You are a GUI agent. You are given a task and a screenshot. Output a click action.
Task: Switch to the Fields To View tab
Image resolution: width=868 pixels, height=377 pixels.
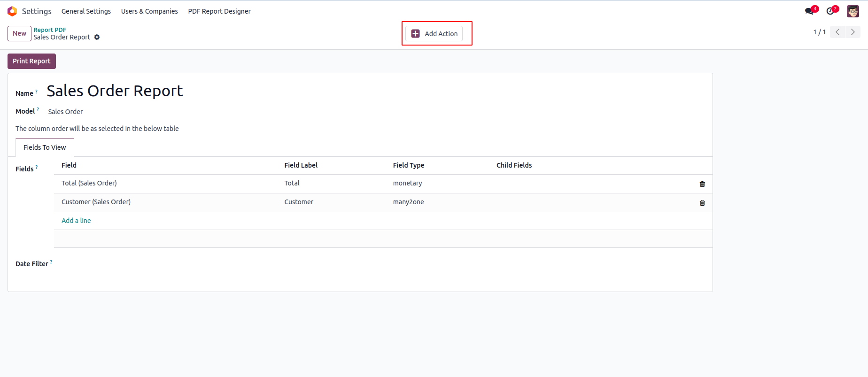pos(45,147)
